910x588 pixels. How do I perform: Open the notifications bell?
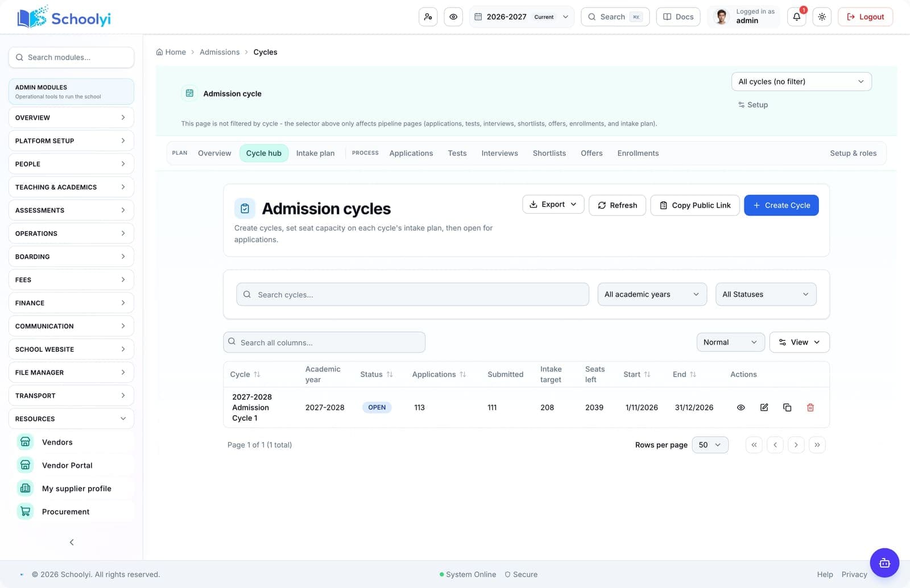coord(796,17)
